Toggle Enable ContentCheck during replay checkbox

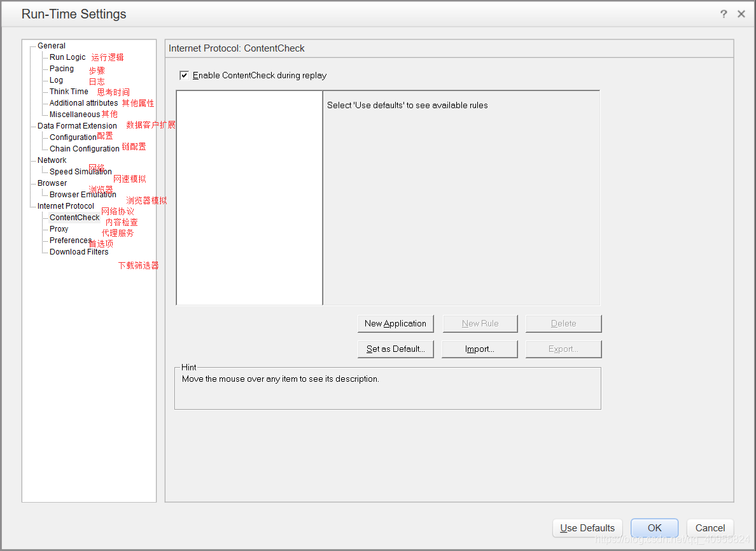pos(184,75)
